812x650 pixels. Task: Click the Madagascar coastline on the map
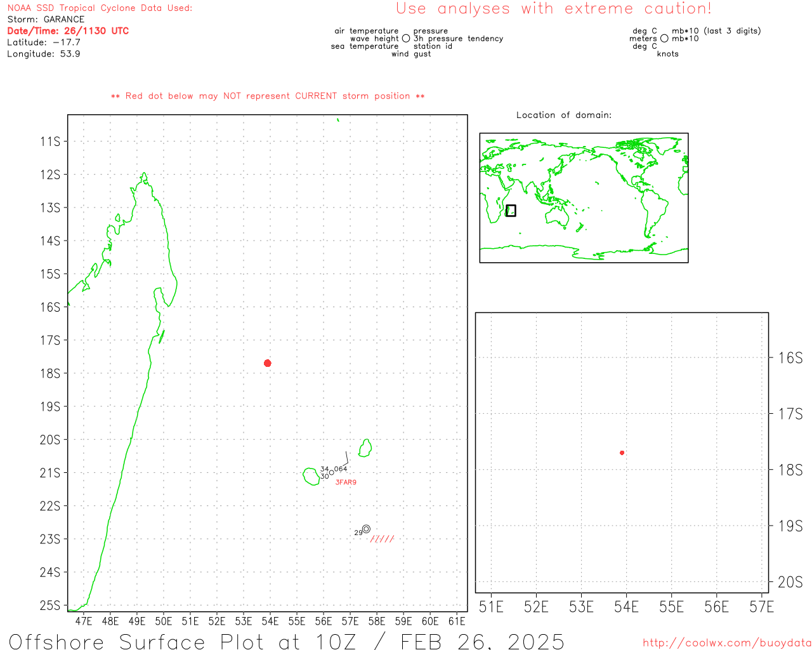tap(123, 392)
